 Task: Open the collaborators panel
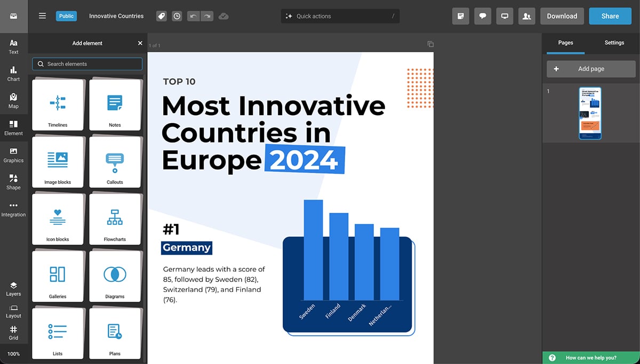527,16
